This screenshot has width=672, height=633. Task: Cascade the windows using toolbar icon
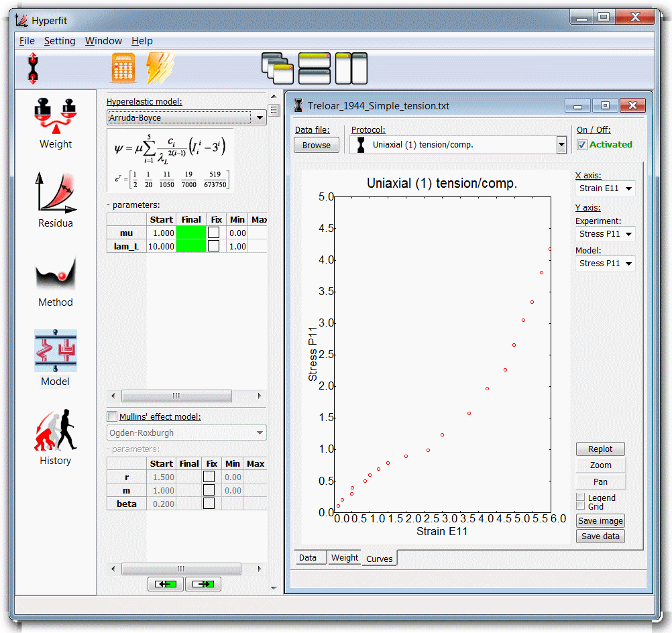pyautogui.click(x=277, y=68)
